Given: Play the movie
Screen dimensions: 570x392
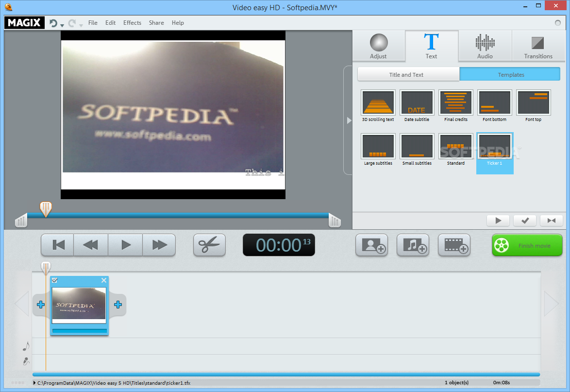Looking at the screenshot, I should click(x=125, y=245).
